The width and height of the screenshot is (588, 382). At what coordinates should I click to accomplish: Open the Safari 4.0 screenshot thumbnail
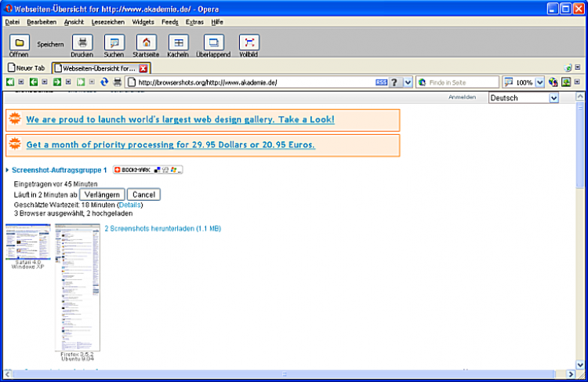(28, 242)
